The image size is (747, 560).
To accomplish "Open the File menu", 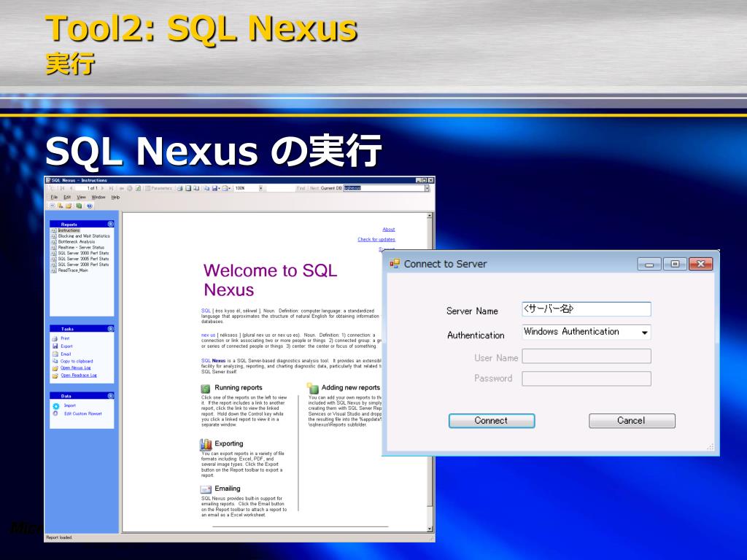I will (x=53, y=197).
